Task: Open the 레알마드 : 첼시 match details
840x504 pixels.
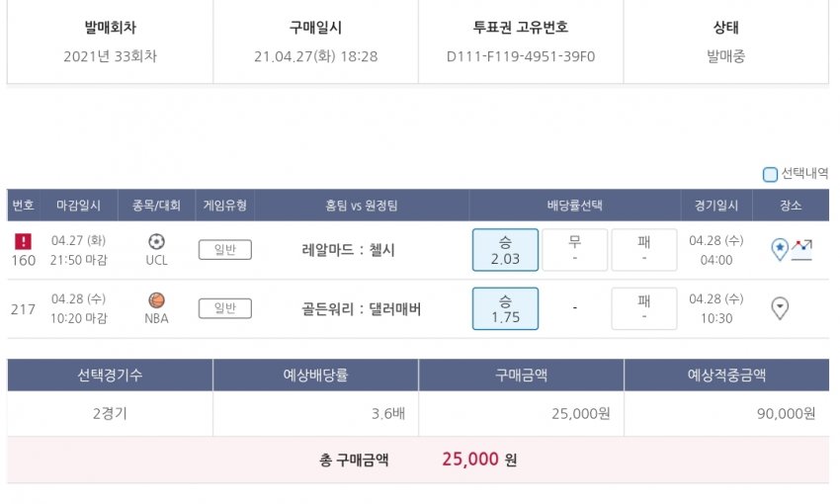Action: [348, 251]
